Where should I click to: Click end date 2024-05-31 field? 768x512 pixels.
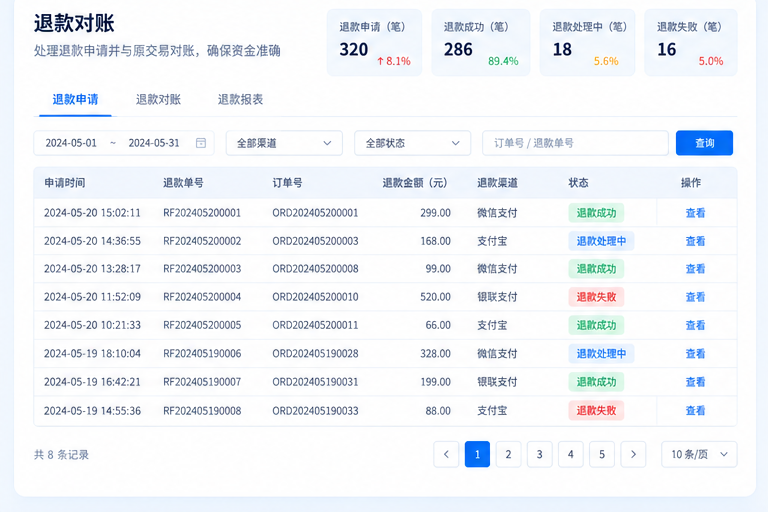154,143
